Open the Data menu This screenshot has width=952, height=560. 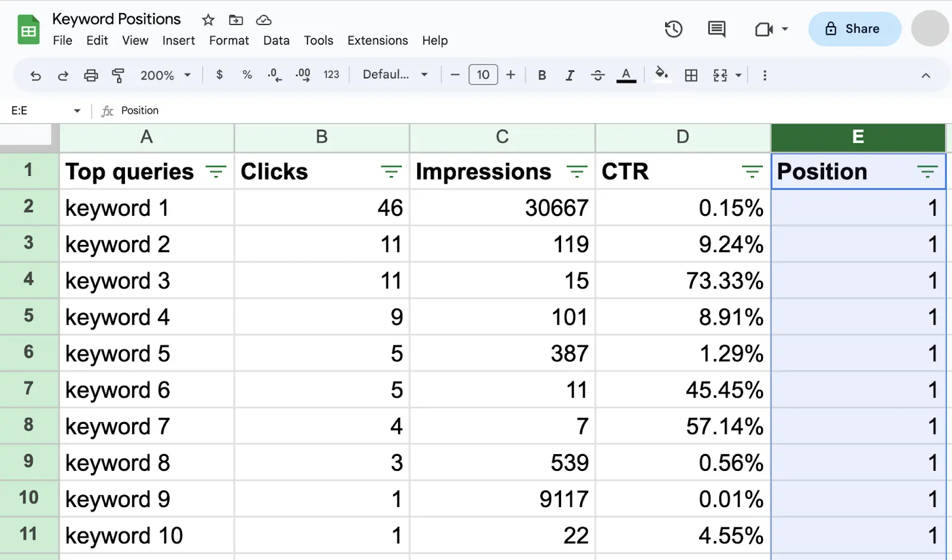[276, 40]
